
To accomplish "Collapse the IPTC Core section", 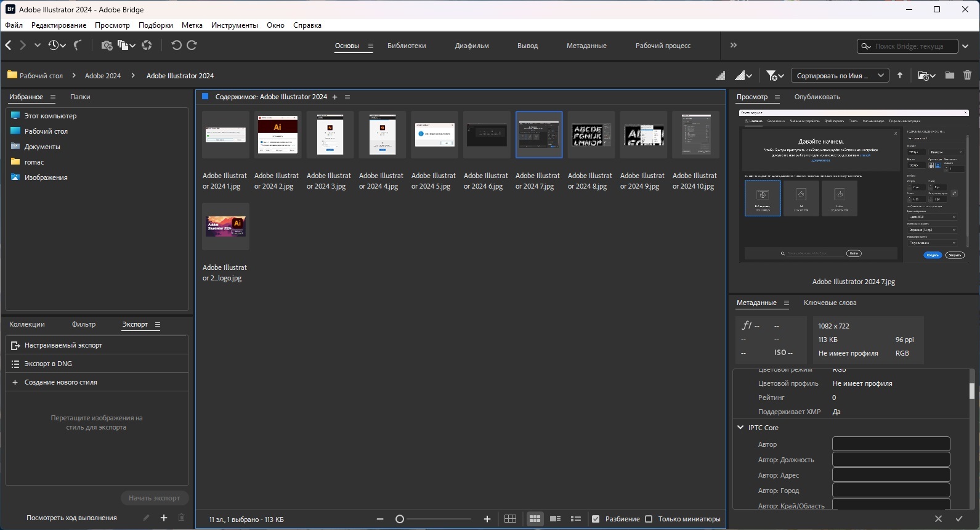I will coord(740,427).
